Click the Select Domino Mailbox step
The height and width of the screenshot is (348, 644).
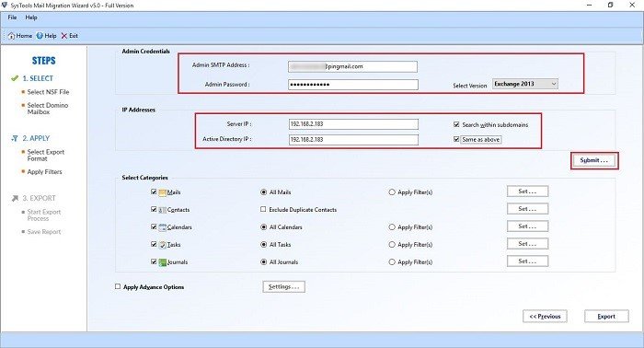(48, 109)
